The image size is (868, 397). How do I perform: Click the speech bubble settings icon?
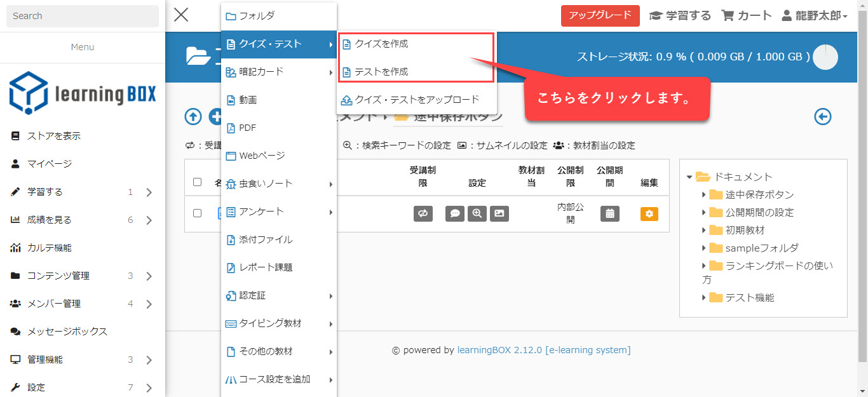[455, 214]
